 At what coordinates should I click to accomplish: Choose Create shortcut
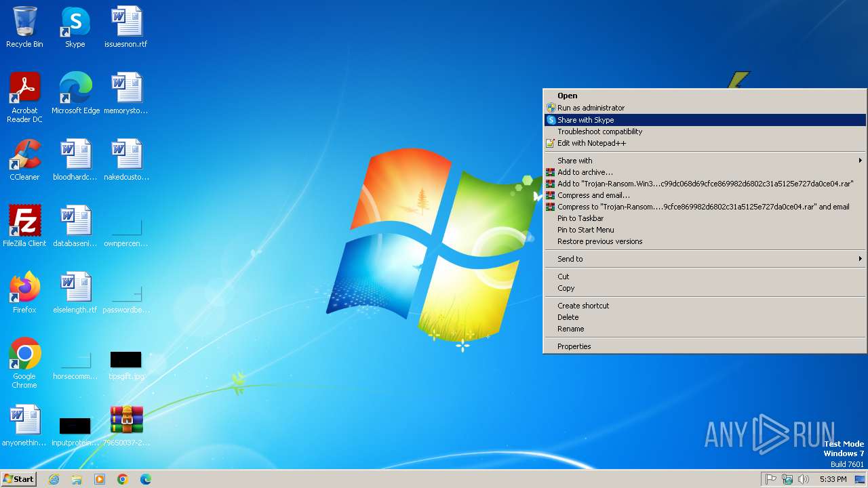click(705, 306)
